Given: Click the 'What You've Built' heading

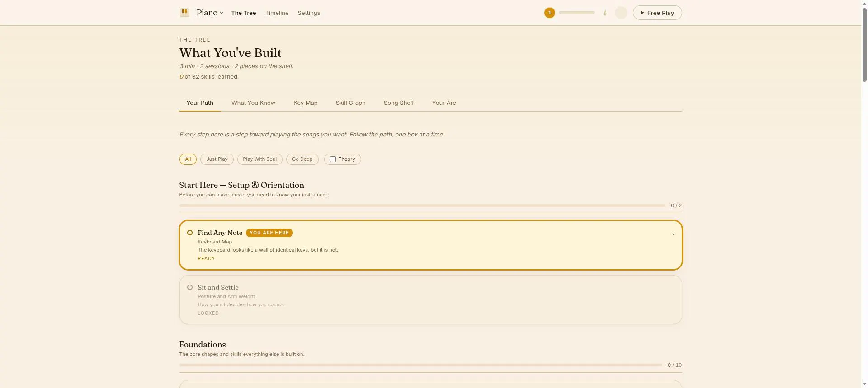Looking at the screenshot, I should coord(231,53).
